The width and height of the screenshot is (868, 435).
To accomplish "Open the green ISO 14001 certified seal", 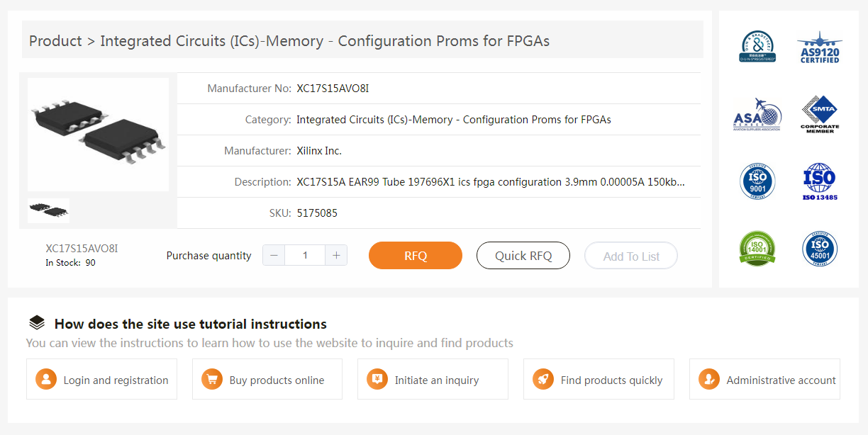I will 757,249.
